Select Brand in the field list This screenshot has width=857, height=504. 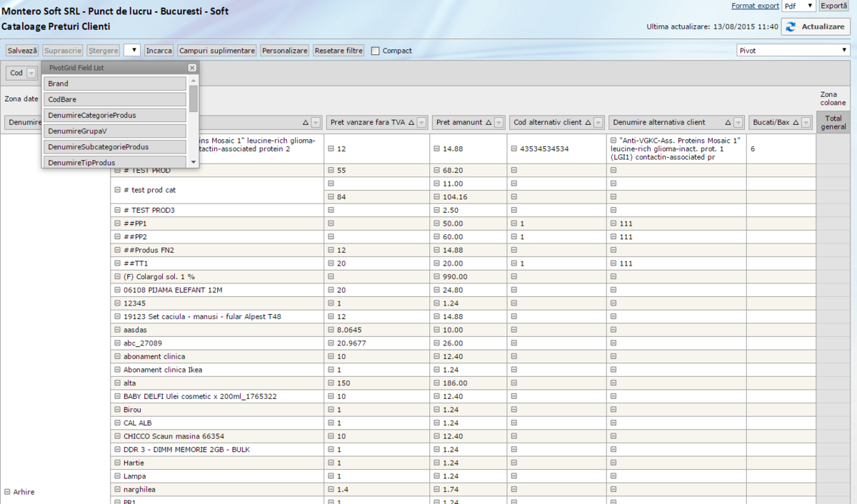tap(114, 84)
